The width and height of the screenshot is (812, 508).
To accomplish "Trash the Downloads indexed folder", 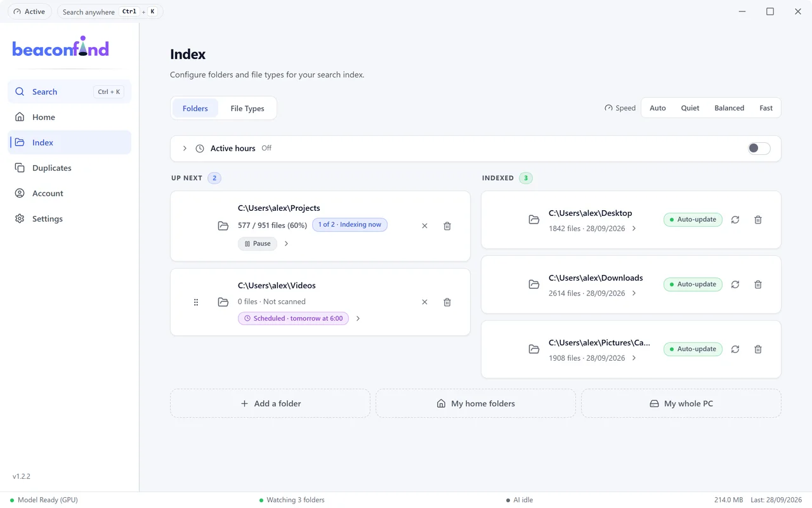I will coord(758,284).
